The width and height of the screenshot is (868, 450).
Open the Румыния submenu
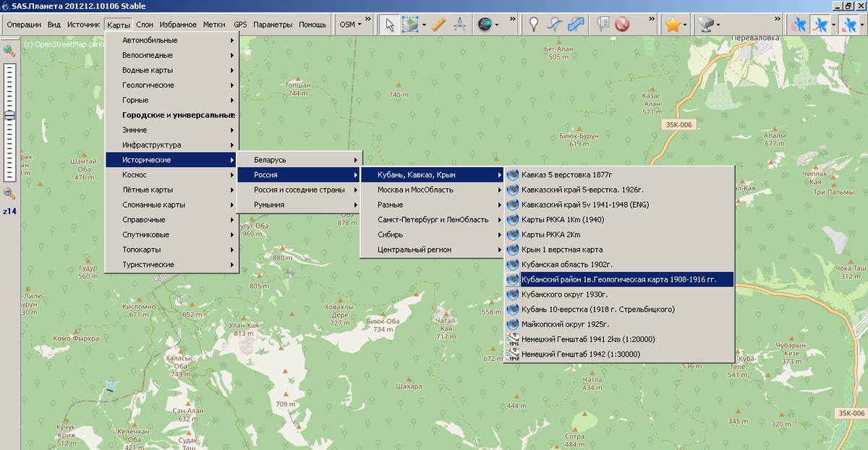tap(299, 205)
